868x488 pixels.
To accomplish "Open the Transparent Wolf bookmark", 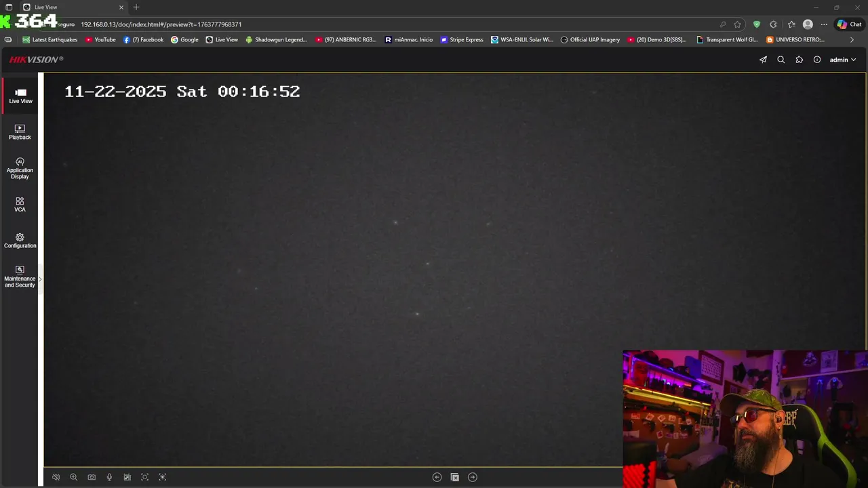I will tap(727, 40).
